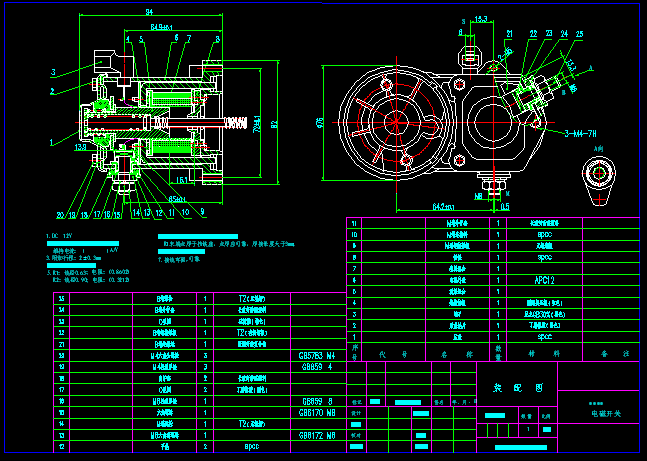Viewport: 647px width, 461px height.
Task: Click the 电磁开关 drawing name cell
Action: pyautogui.click(x=604, y=412)
